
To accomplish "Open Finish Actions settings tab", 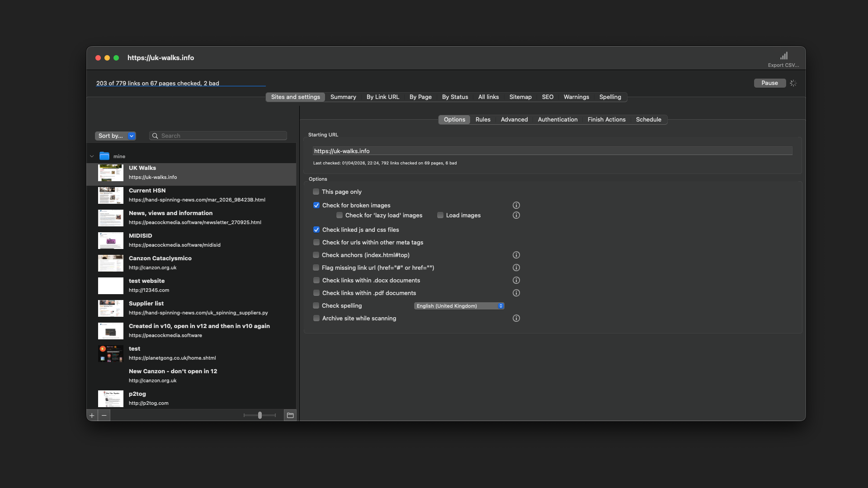I will (606, 119).
